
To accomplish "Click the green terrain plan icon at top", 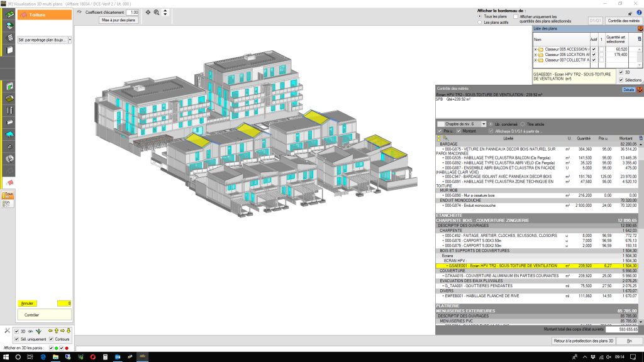I will (9, 14).
